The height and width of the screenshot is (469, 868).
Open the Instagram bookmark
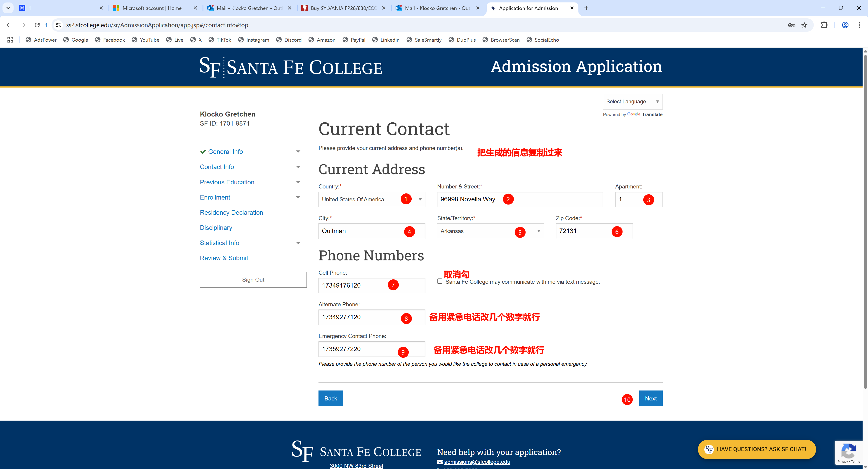[253, 40]
